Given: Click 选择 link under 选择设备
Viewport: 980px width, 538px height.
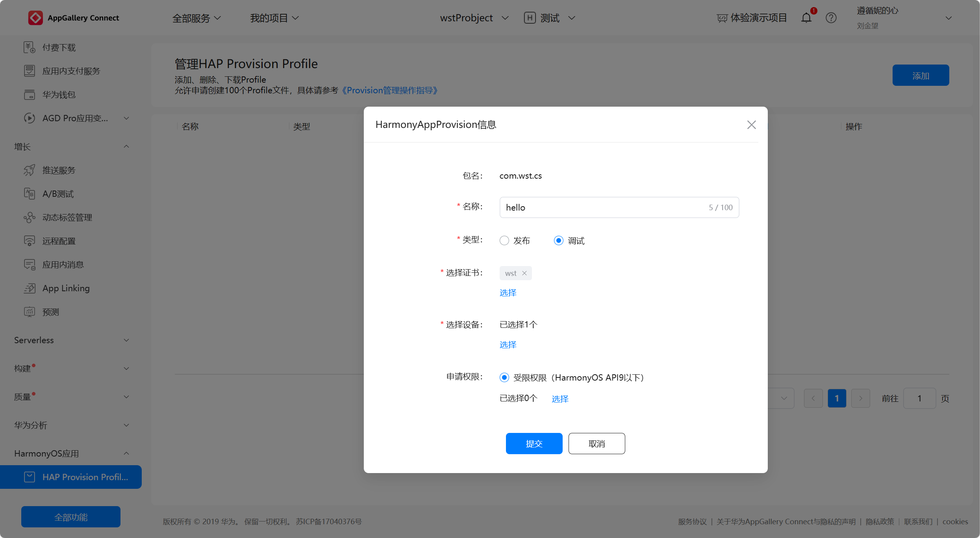Looking at the screenshot, I should click(x=508, y=344).
